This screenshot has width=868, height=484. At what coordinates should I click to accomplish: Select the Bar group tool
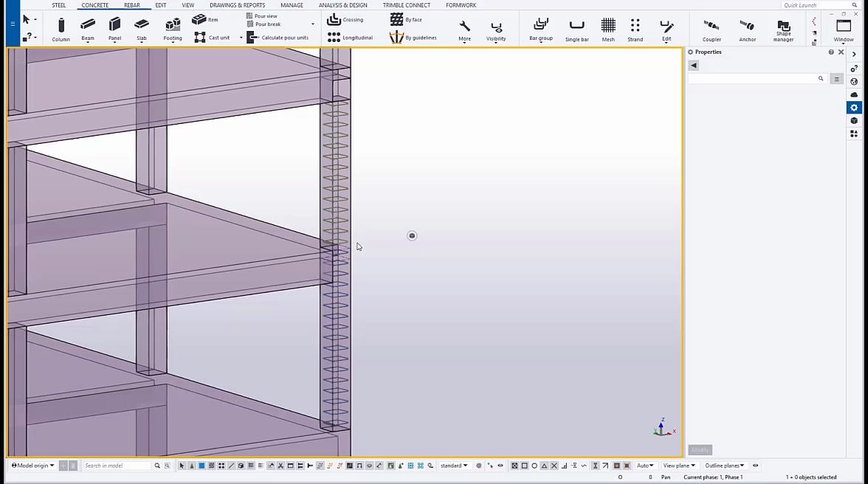click(541, 30)
